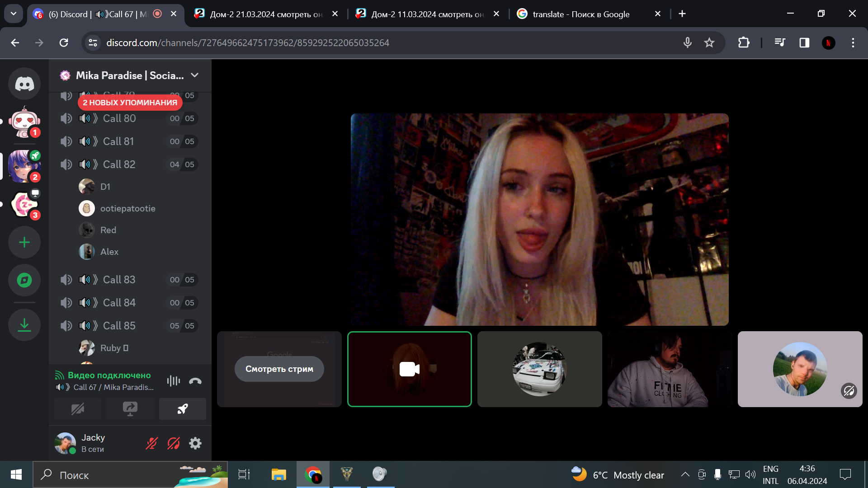Screen dimensions: 868x488
Task: Open noise suppression waveform icon
Action: [x=173, y=381]
